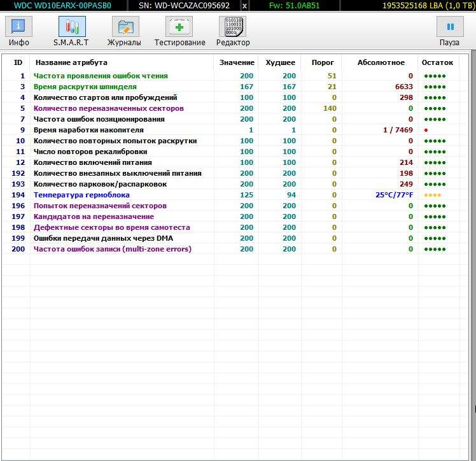The height and width of the screenshot is (461, 476).
Task: Open the Тестирование icon with green plus
Action: point(179,27)
